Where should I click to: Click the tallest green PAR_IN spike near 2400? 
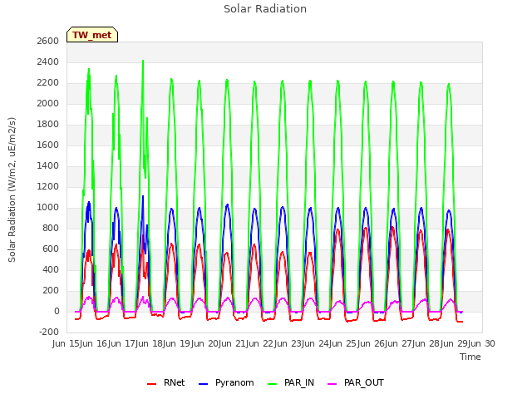[143, 62]
